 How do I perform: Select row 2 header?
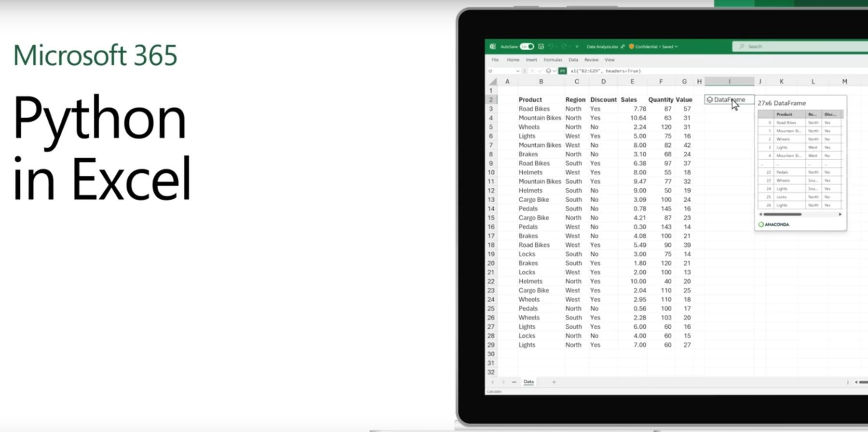click(491, 99)
